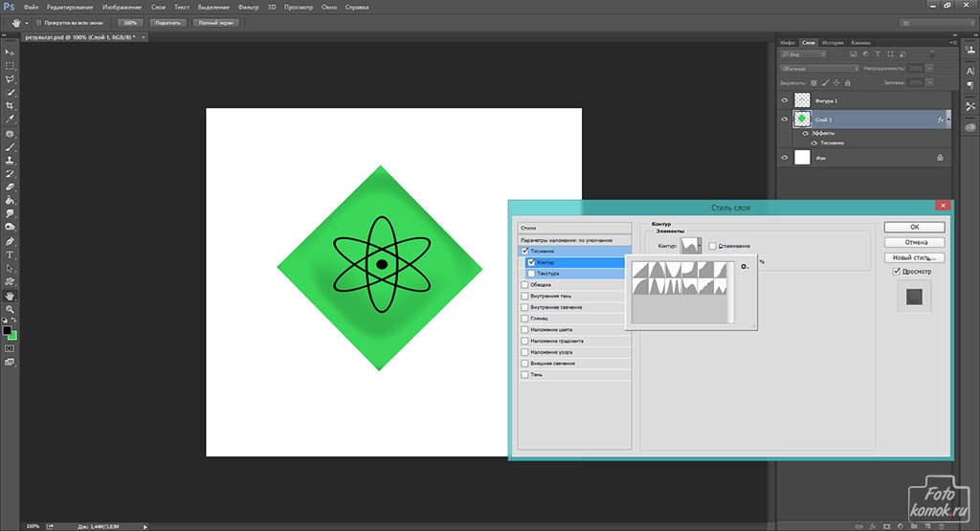The width and height of the screenshot is (980, 531).
Task: Select the Paint Bucket tool
Action: [10, 201]
